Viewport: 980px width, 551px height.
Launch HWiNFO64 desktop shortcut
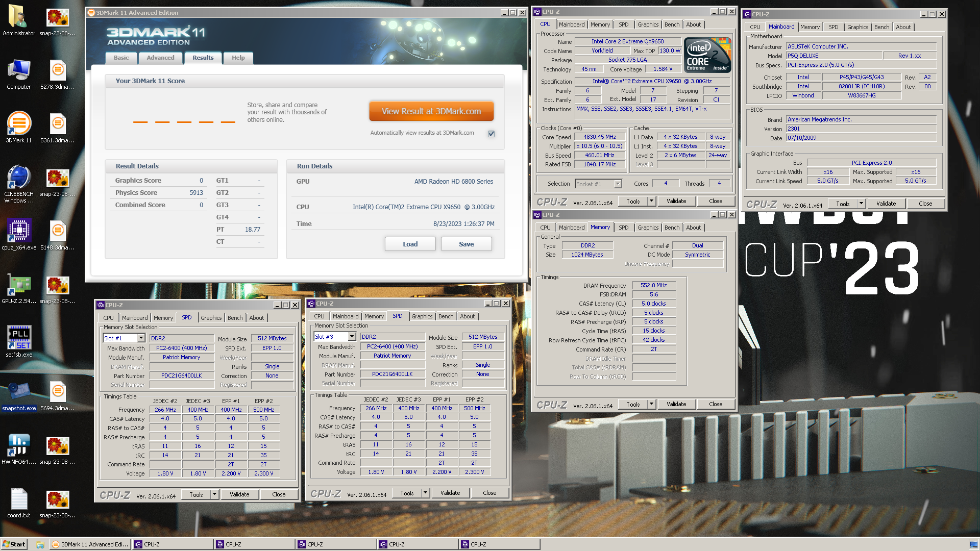tap(19, 449)
